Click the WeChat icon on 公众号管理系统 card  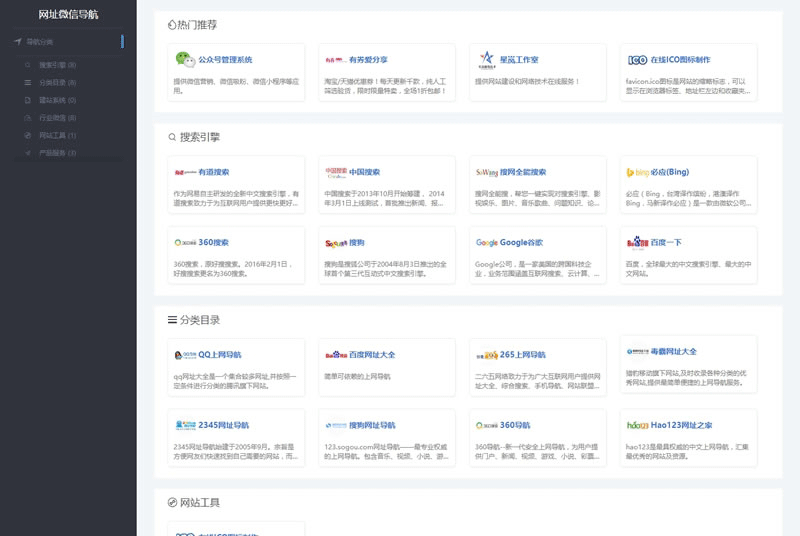click(x=185, y=60)
